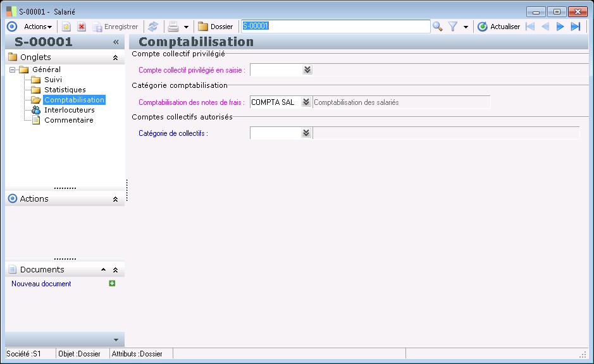Click the new record icon
The image size is (594, 364).
click(x=66, y=27)
